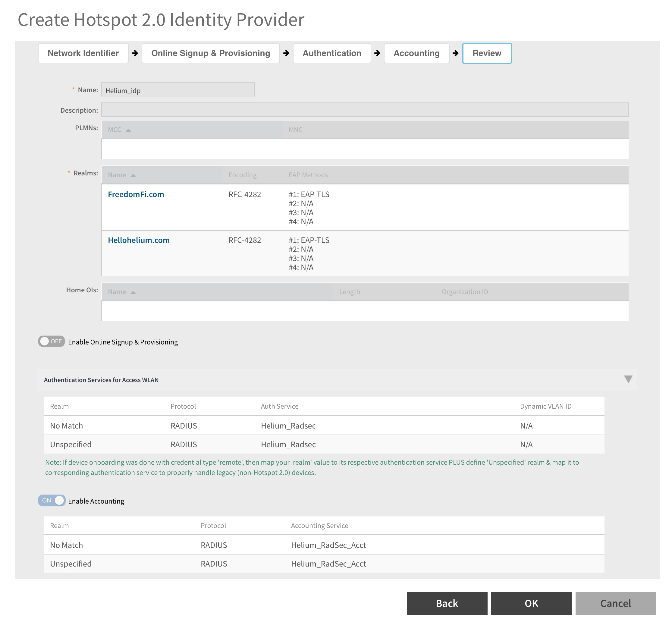Toggle Enable Online Signup & Provisioning switch

[x=51, y=341]
